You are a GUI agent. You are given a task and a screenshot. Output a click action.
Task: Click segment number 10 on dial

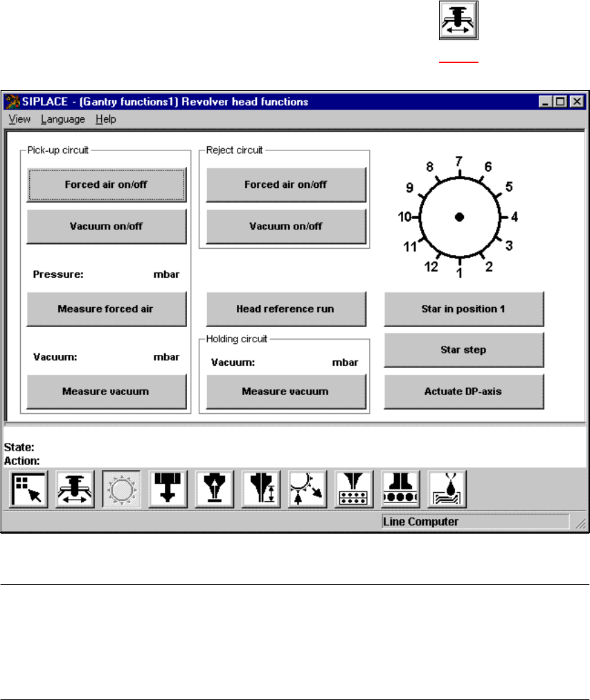tap(404, 218)
